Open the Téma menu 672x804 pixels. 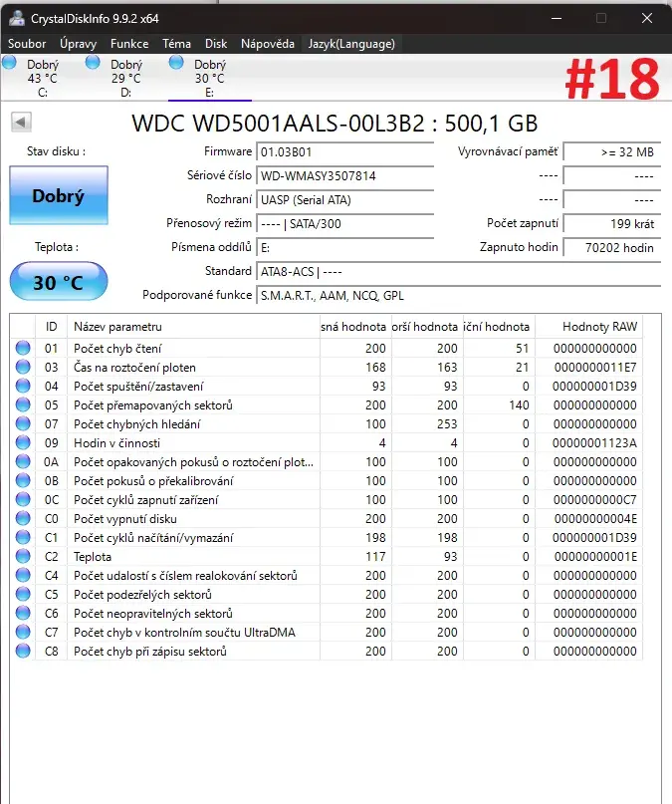coord(176,44)
